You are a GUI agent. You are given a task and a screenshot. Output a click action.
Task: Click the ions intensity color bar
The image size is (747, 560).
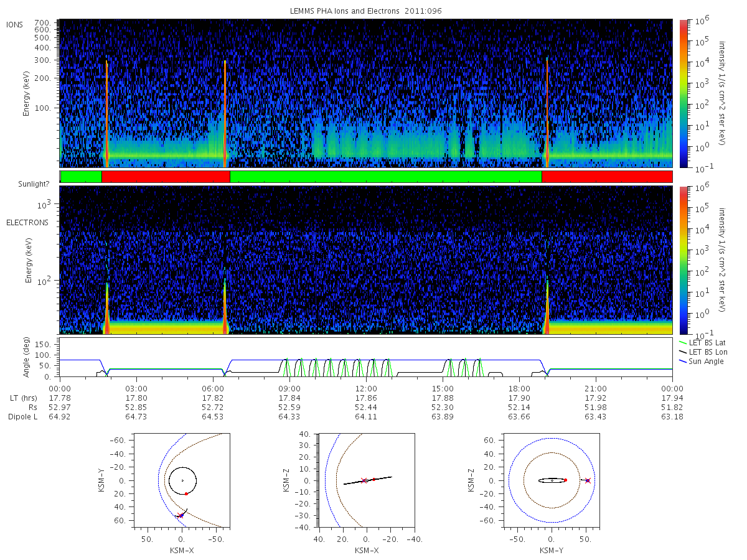[x=683, y=93]
